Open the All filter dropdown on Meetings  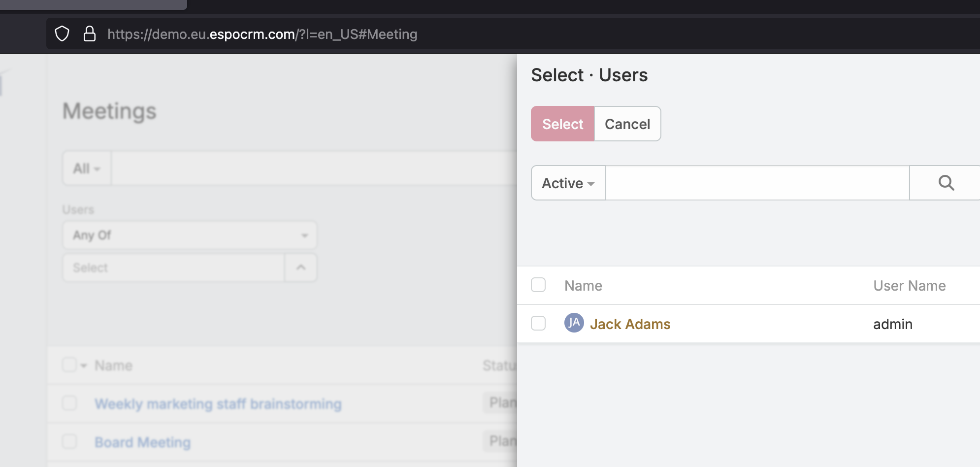tap(87, 168)
